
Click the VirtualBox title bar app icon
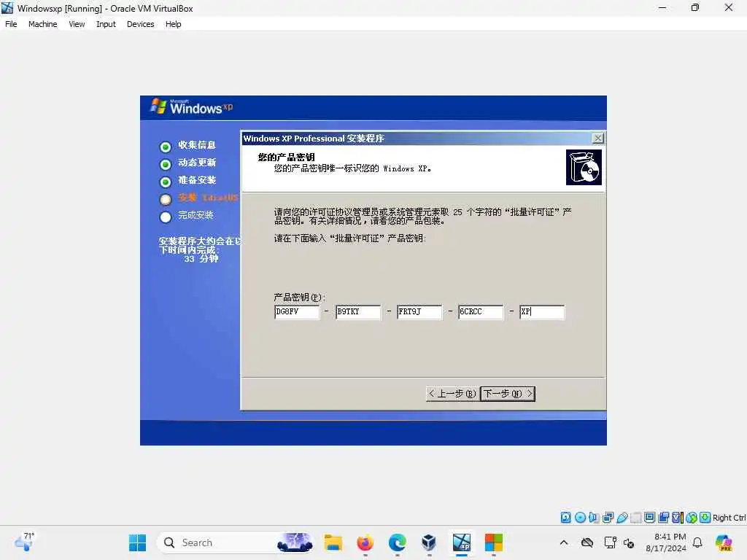7,8
